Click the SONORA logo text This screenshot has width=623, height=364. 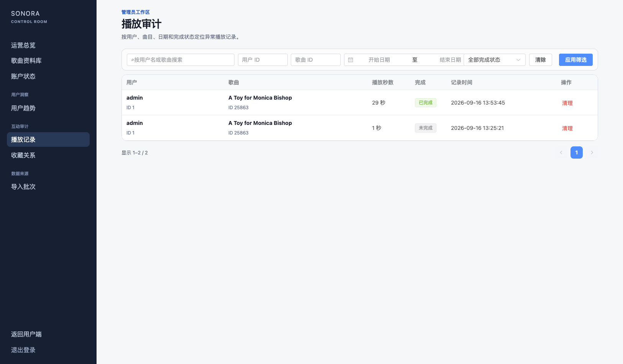pos(25,13)
